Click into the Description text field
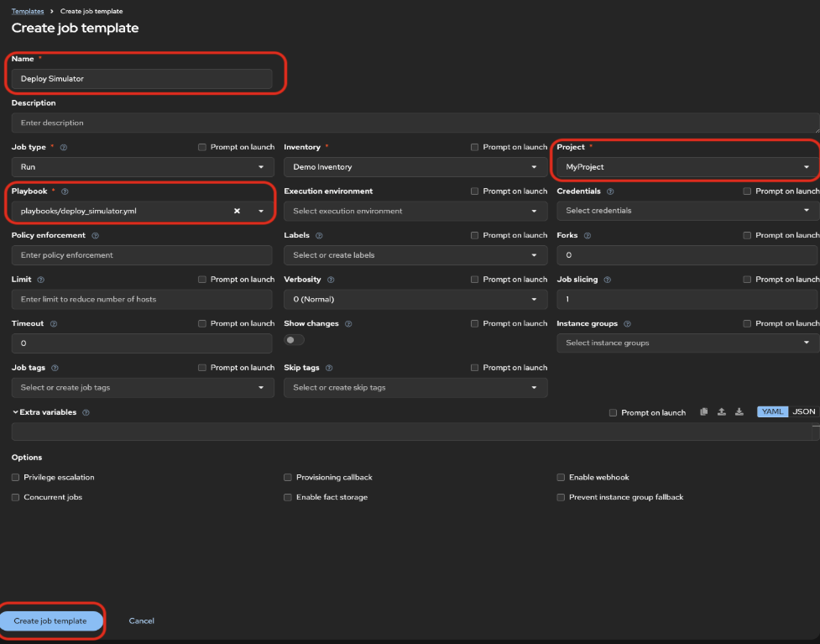 click(x=411, y=123)
